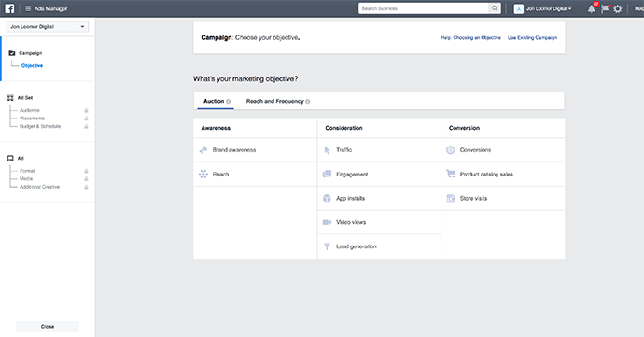644x337 pixels.
Task: Click the lock icon beside Format
Action: pos(86,171)
